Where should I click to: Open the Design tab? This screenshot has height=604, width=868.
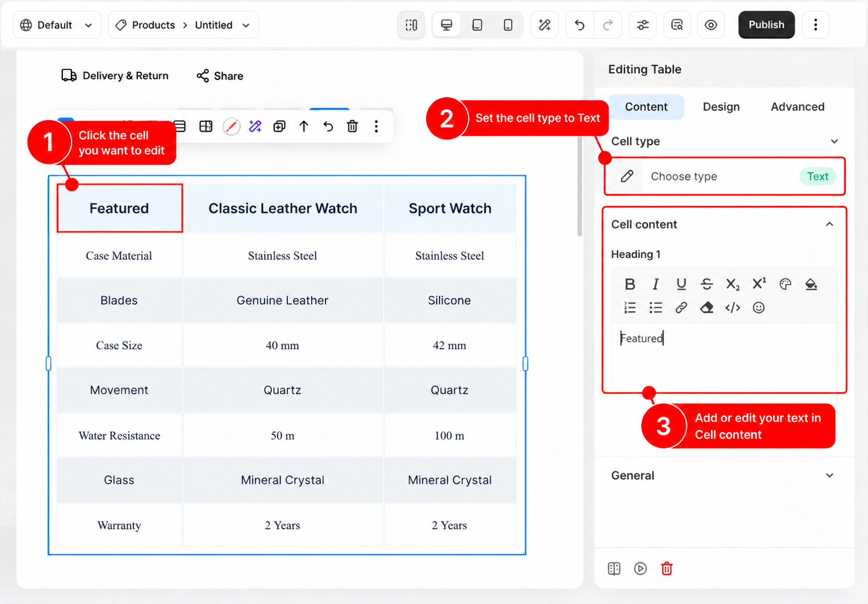721,107
